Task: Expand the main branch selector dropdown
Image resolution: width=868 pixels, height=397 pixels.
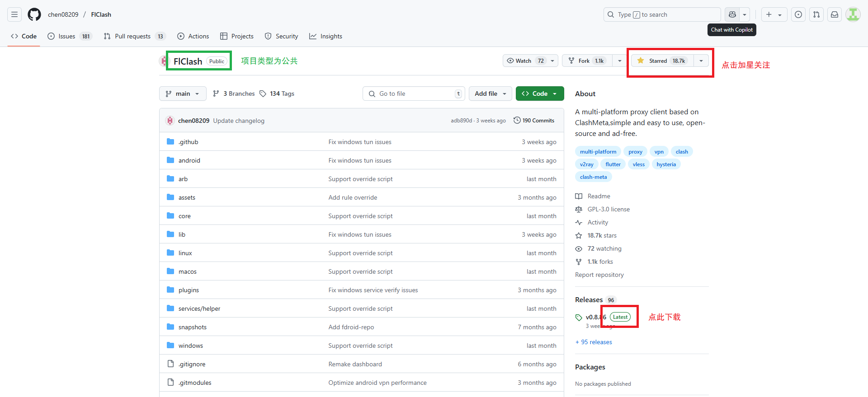Action: click(183, 93)
